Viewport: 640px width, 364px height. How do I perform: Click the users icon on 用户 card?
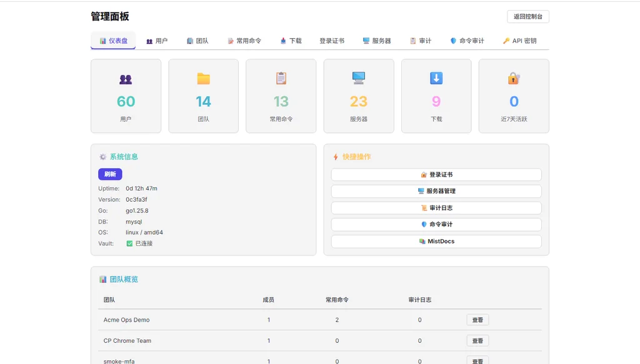126,79
